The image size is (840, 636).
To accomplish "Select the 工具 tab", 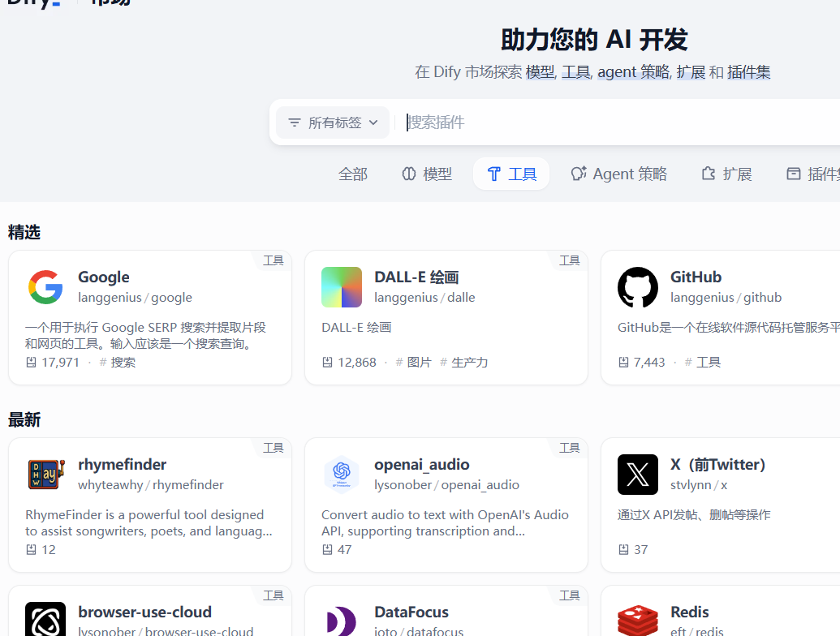I will [511, 174].
